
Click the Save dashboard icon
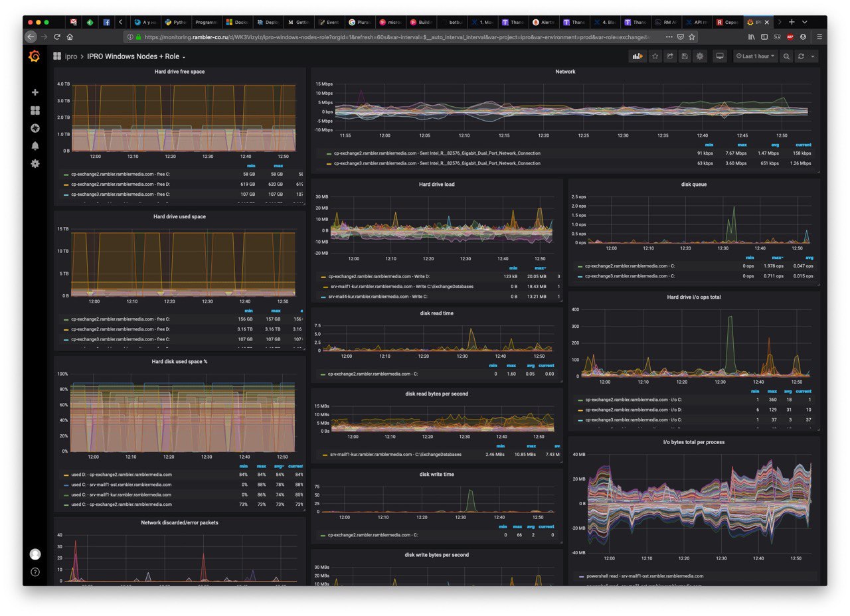685,56
